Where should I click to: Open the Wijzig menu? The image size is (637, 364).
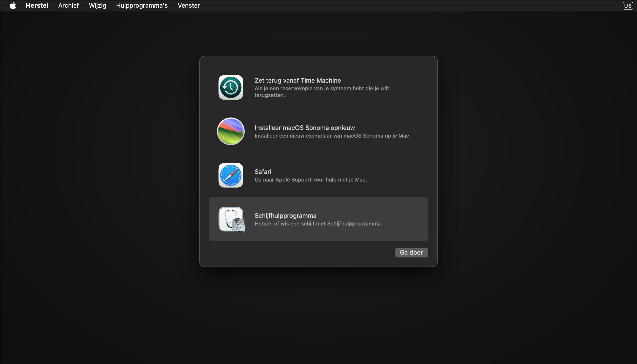coord(97,5)
